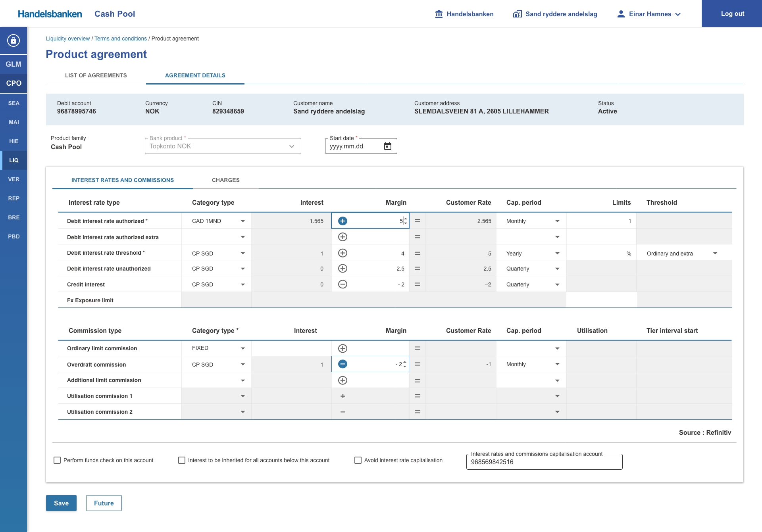Toggle the INTEREST RATES AND COMMISSIONS tab
This screenshot has width=762, height=532.
coord(122,180)
